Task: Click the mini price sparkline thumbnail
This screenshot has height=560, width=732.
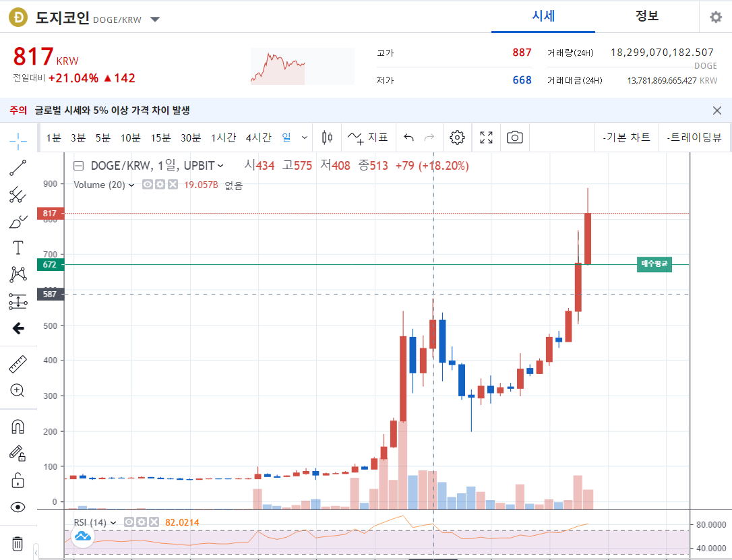Action: coord(303,66)
